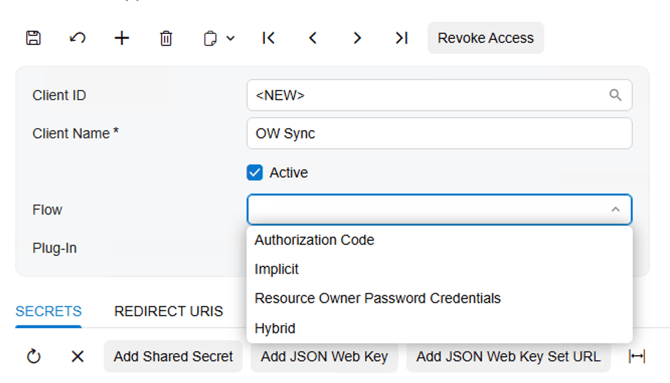Delete the record using trash icon
Image resolution: width=670 pixels, height=383 pixels.
click(x=166, y=38)
